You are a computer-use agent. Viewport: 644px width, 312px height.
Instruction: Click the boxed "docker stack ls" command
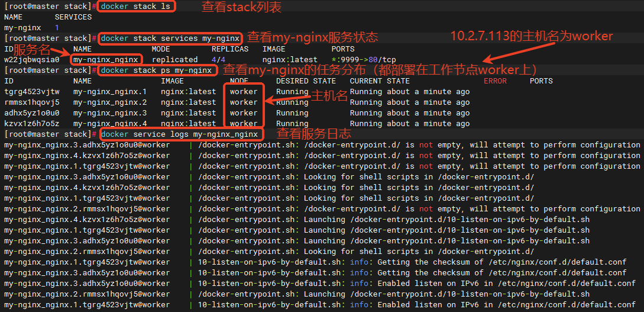tap(136, 7)
